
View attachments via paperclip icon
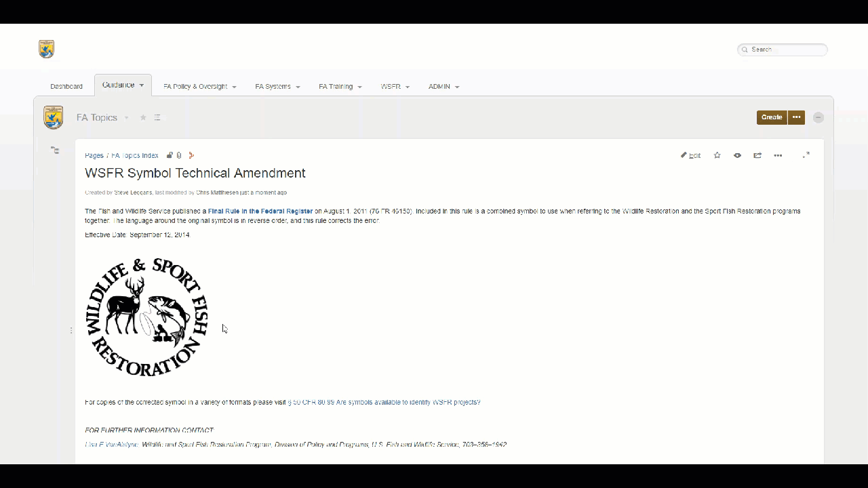(179, 155)
